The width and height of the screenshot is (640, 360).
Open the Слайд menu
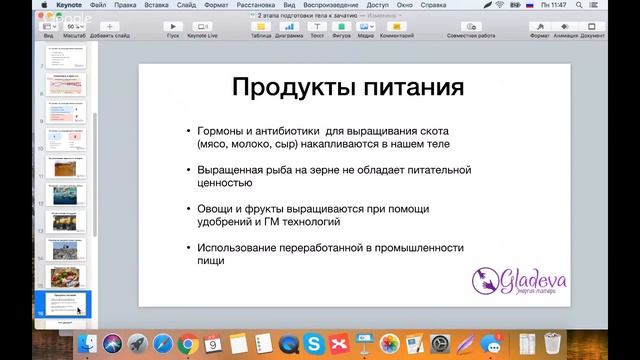[x=186, y=5]
